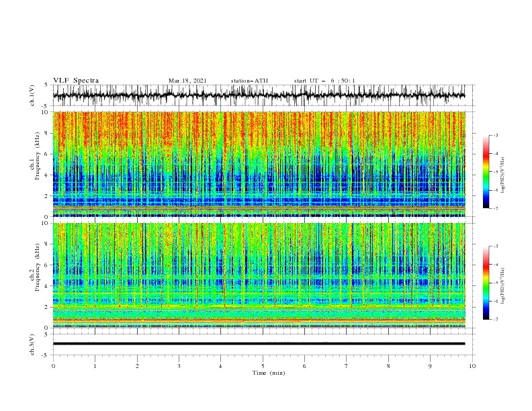Click the '-3' label on ch.1 color bar
The width and height of the screenshot is (532, 411).
coord(495,135)
